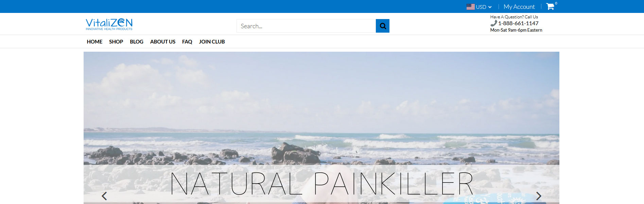Image resolution: width=644 pixels, height=204 pixels.
Task: Open the SHOP menu item
Action: tap(116, 41)
